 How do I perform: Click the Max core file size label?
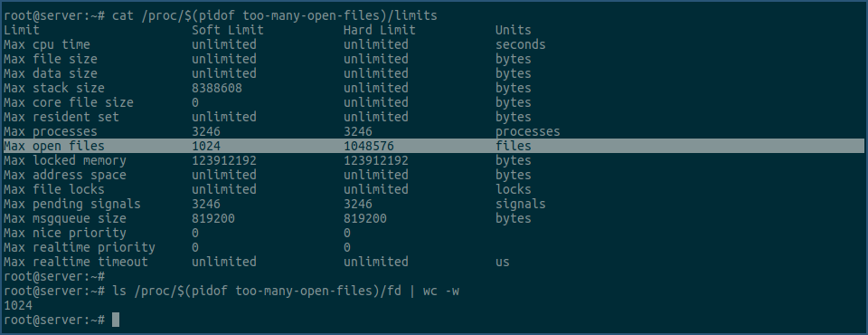[x=68, y=102]
